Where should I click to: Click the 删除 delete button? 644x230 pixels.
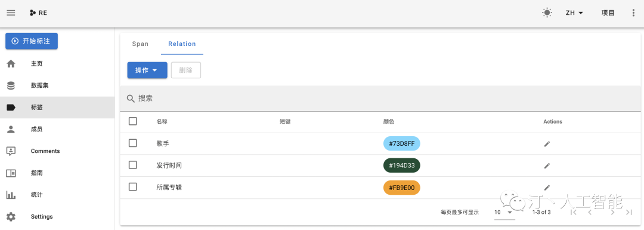tap(185, 70)
